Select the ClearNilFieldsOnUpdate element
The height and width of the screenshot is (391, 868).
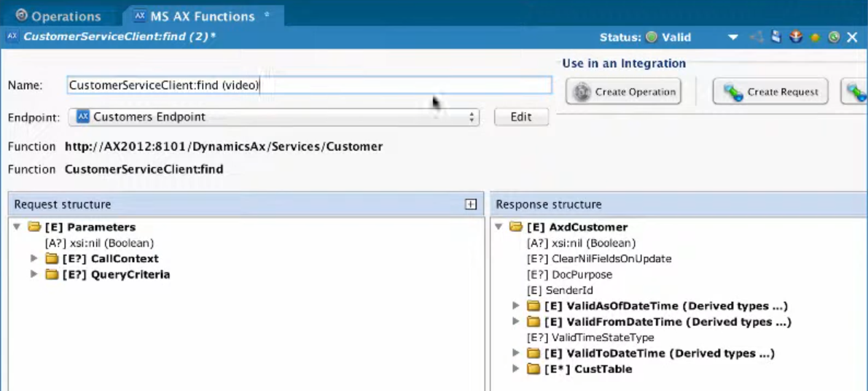(600, 259)
